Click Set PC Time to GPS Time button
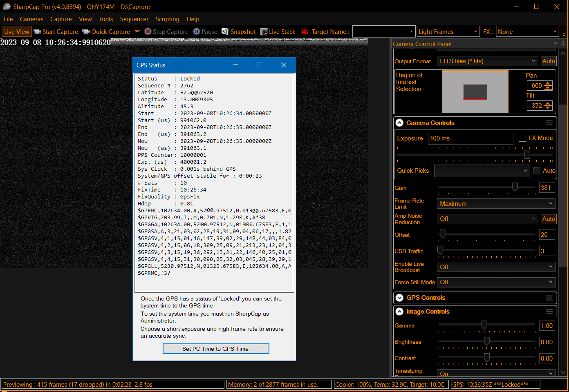Viewport: 569px width, 392px height. 216,349
